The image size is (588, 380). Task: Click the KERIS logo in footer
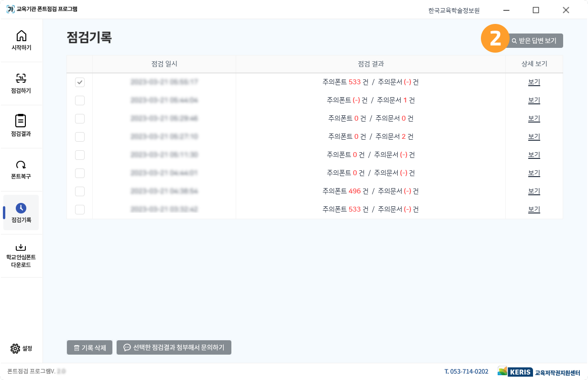515,372
